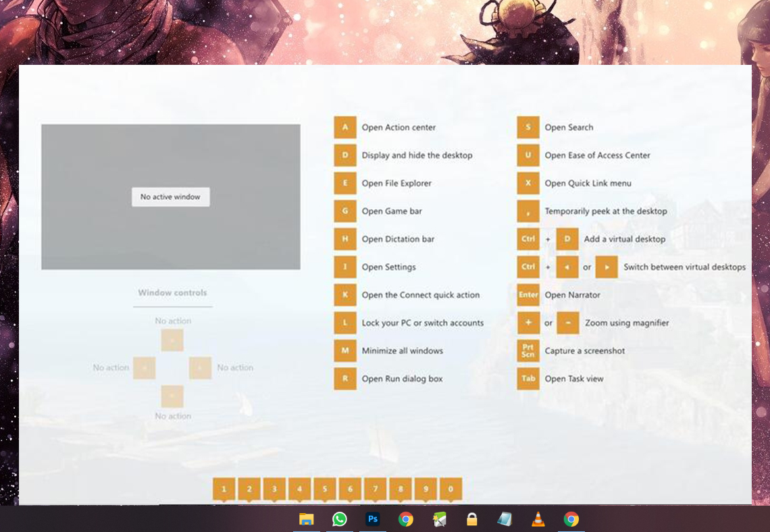Click the number 5 tile above the taskbar
The width and height of the screenshot is (770, 532).
point(325,489)
